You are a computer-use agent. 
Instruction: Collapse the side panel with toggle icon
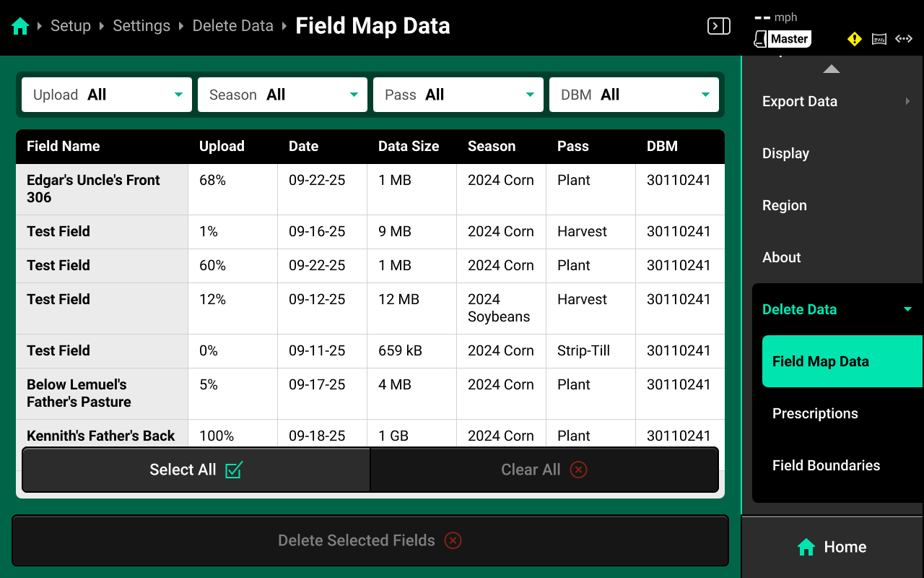718,27
